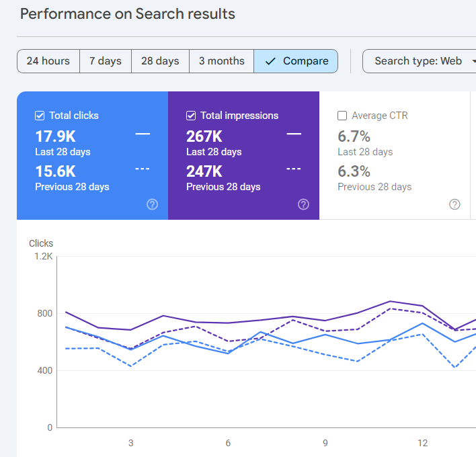The image size is (476, 457).
Task: Click the Compare filter chip
Action: click(296, 61)
